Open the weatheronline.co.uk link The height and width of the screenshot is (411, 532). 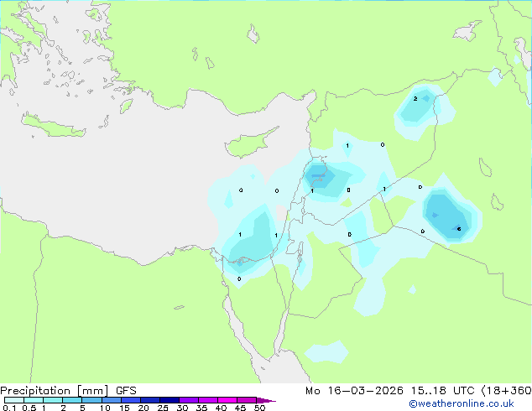461,403
